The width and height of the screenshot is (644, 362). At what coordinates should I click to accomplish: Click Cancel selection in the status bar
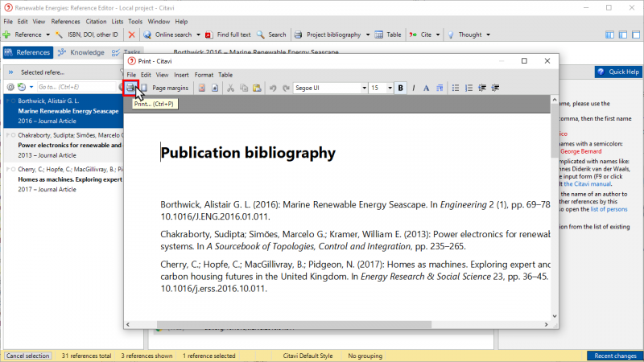click(27, 355)
